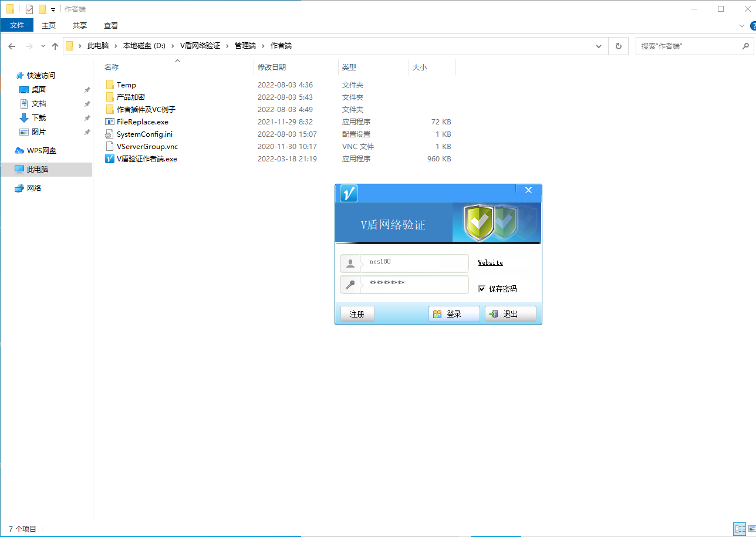Open the 查看 ribbon tab
756x537 pixels.
pos(111,25)
